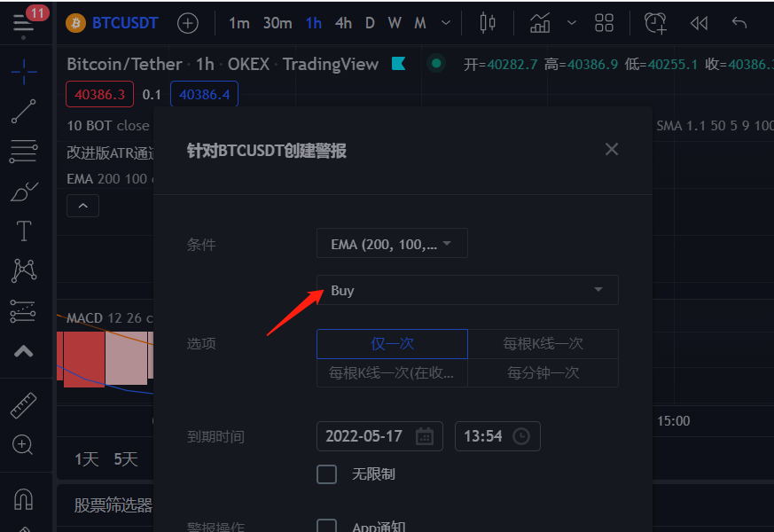Click the red sell price 40386.3
774x532 pixels.
tap(99, 94)
